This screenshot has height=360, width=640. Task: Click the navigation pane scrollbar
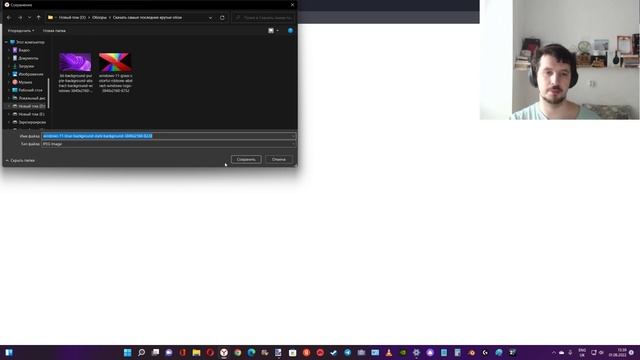49,93
